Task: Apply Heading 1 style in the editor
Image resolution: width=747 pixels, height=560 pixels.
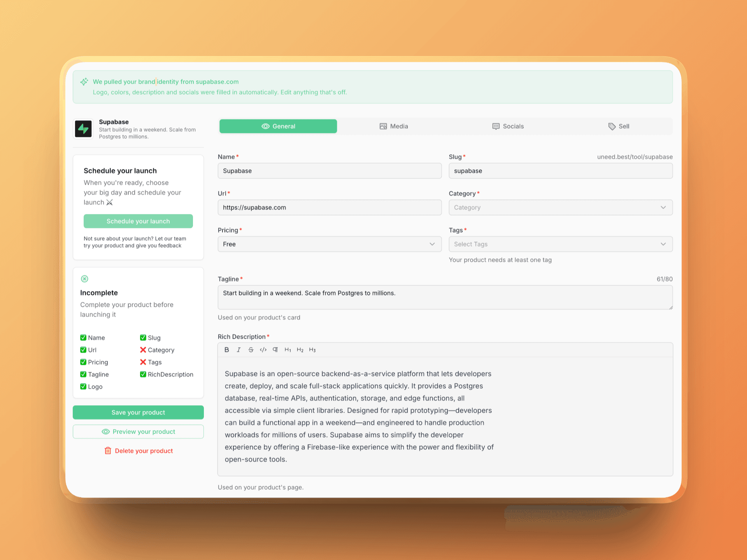Action: [x=288, y=350]
